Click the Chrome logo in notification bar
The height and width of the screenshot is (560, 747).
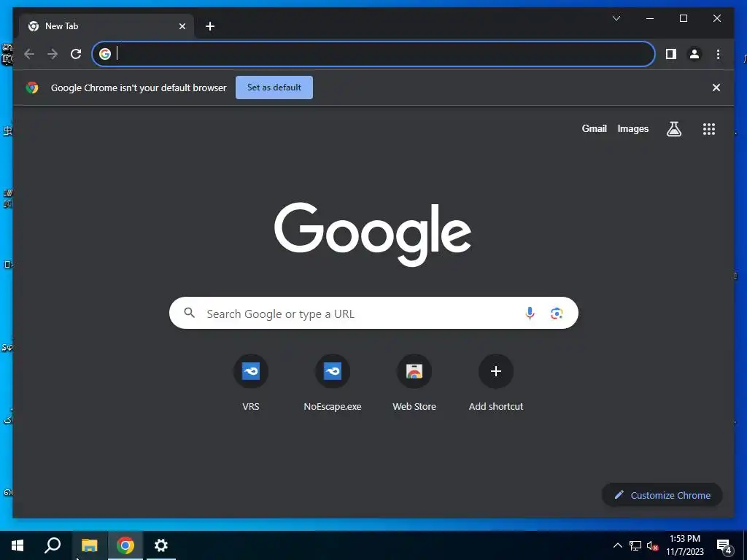point(32,87)
